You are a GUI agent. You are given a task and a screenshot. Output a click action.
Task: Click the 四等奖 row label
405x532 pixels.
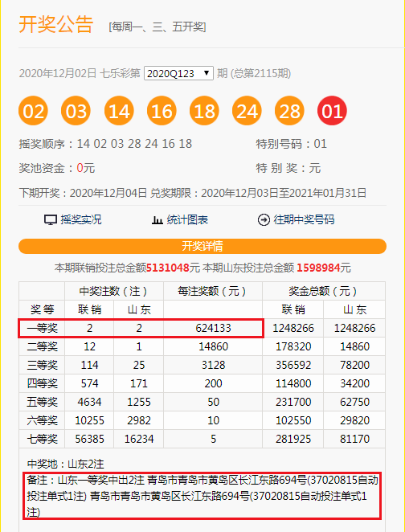click(x=42, y=383)
